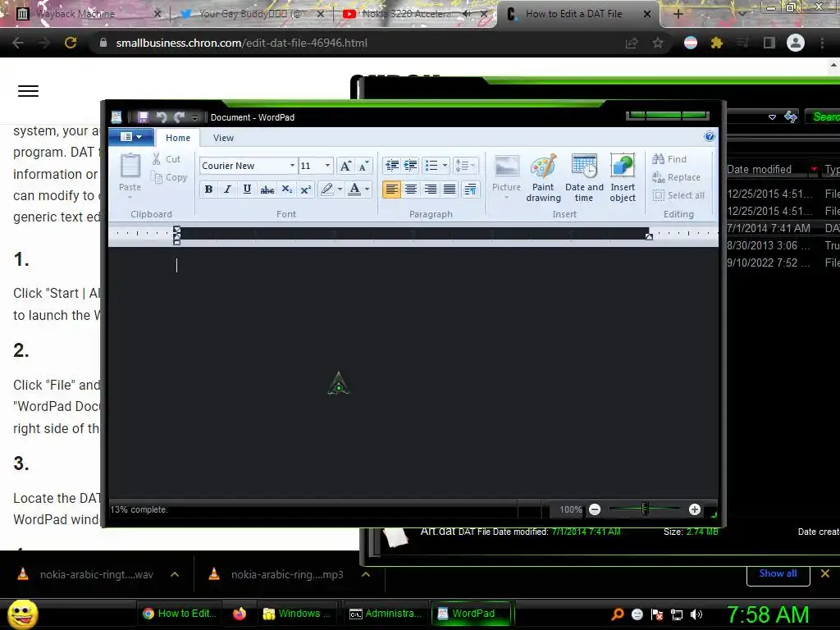Image resolution: width=840 pixels, height=630 pixels.
Task: Bookmark this page with star icon
Action: tap(658, 43)
